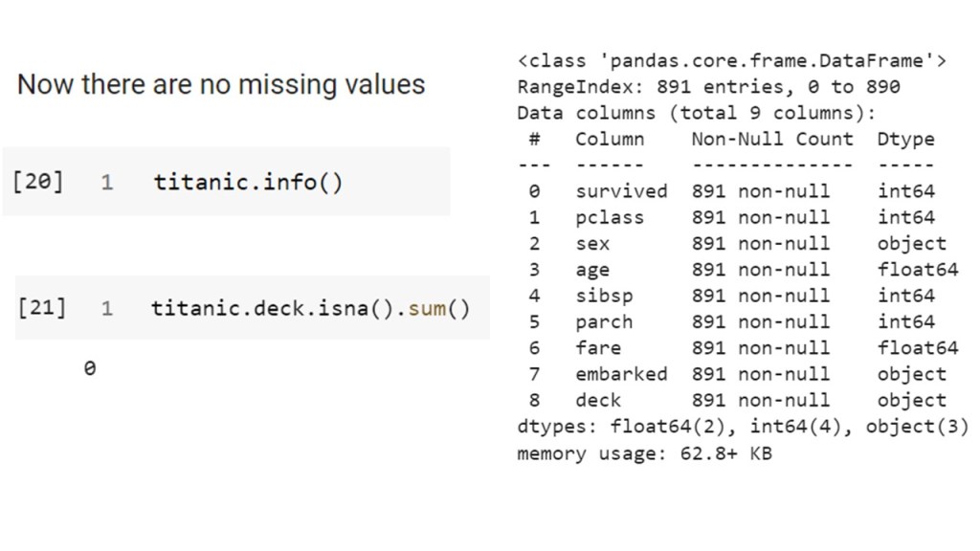Click the "pclass" row in info output
Image resolution: width=980 pixels, height=551 pixels.
[x=610, y=217]
